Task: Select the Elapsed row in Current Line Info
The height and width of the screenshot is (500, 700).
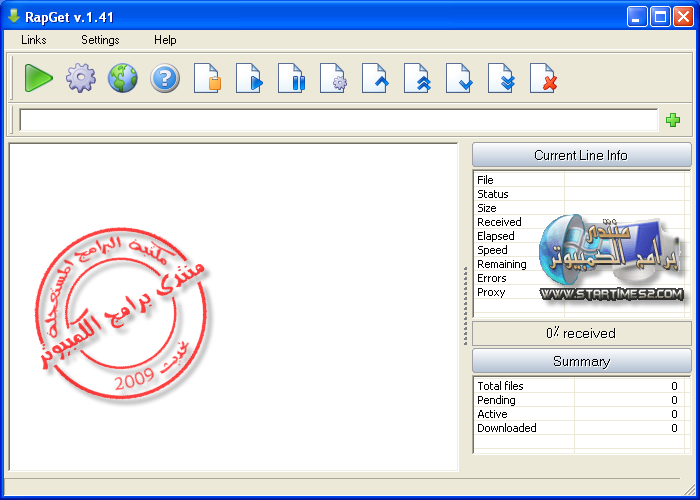Action: (580, 236)
